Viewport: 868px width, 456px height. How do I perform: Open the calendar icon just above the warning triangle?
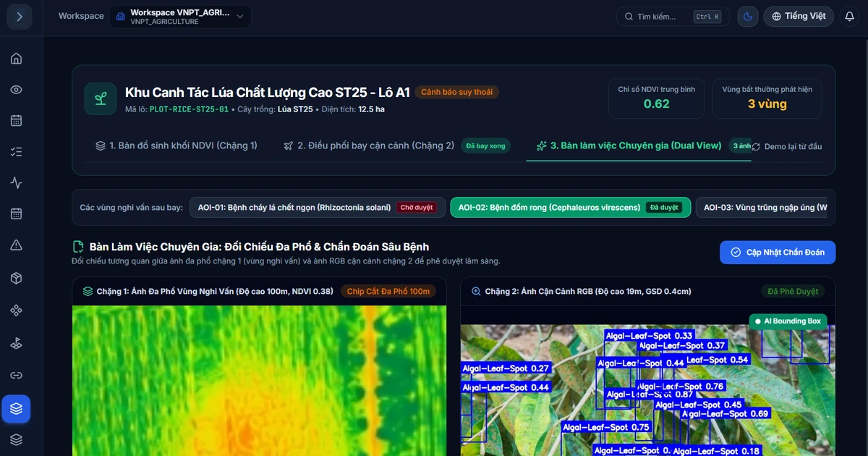click(x=16, y=214)
